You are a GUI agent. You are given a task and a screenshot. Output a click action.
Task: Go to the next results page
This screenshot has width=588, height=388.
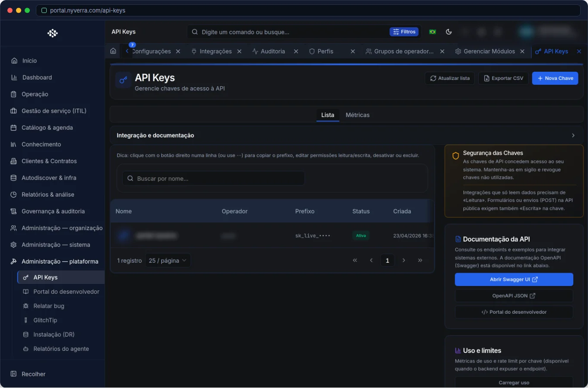point(404,261)
